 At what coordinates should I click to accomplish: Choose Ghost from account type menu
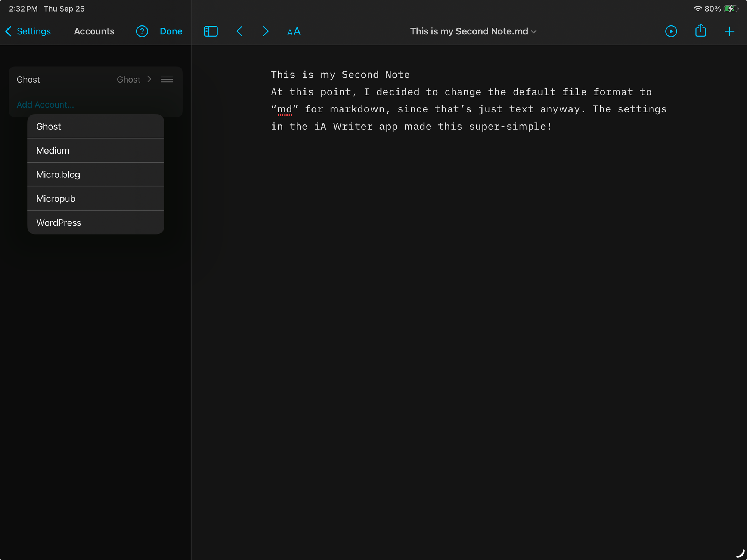point(96,127)
